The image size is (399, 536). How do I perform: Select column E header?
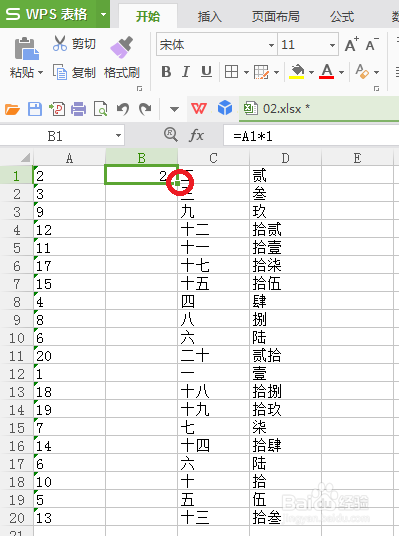pyautogui.click(x=357, y=158)
